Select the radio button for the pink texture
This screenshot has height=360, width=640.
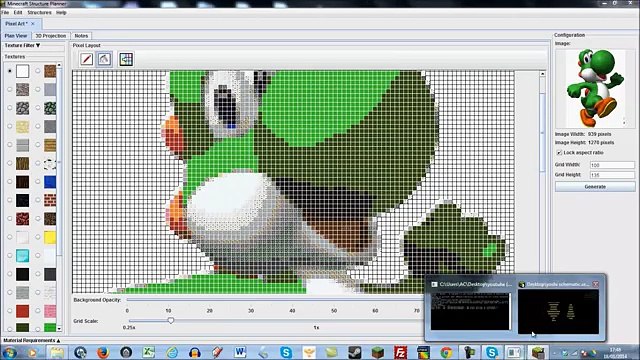[x=38, y=311]
